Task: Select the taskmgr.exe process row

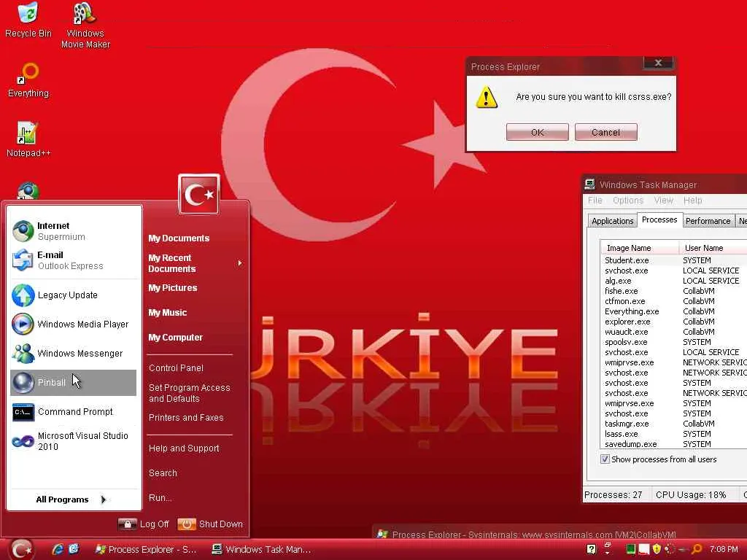Action: tap(673, 424)
